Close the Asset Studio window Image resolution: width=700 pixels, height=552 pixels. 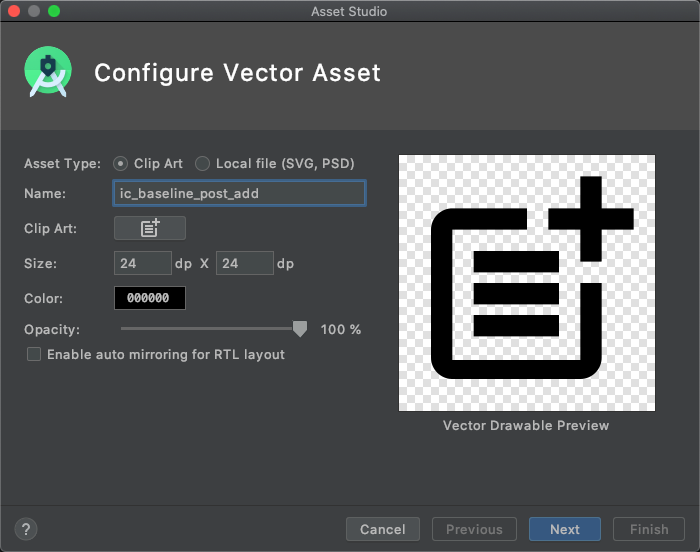(14, 11)
